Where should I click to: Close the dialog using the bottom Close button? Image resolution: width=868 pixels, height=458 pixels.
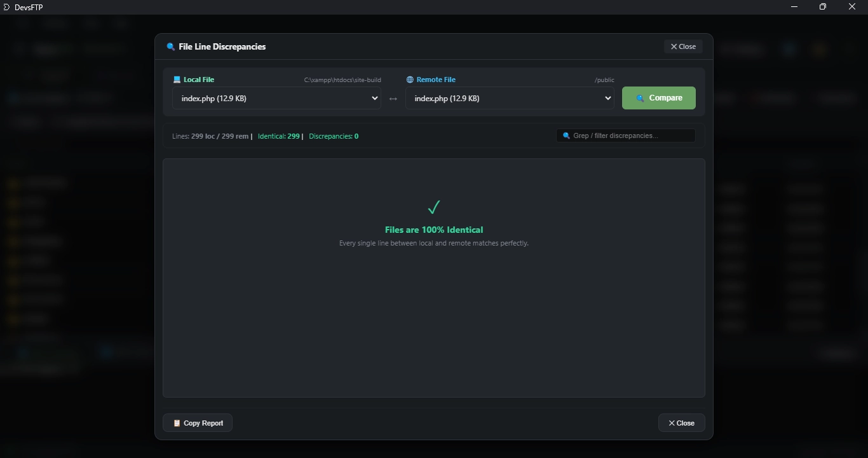pyautogui.click(x=681, y=423)
